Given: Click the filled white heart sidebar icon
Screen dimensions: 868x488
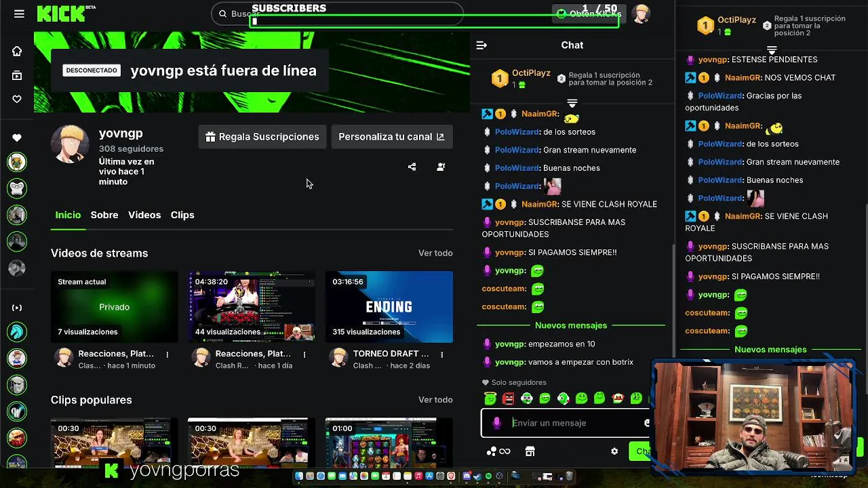Looking at the screenshot, I should (x=17, y=138).
